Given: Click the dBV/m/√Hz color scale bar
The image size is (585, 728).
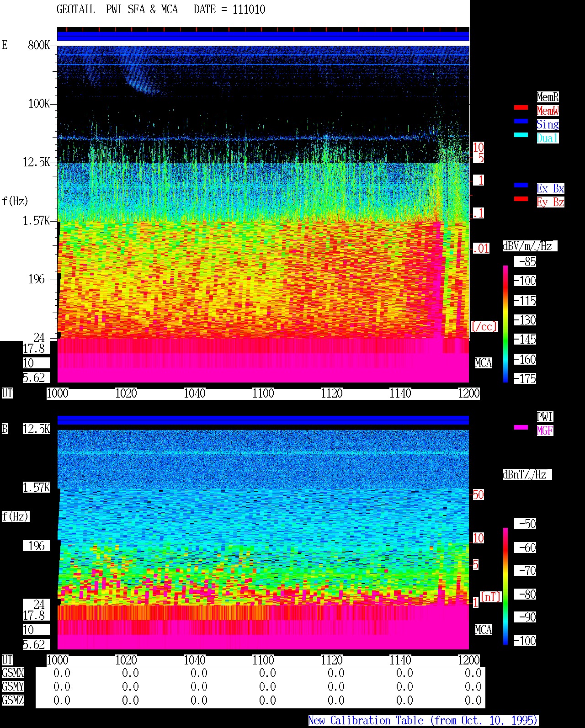Looking at the screenshot, I should pos(505,324).
